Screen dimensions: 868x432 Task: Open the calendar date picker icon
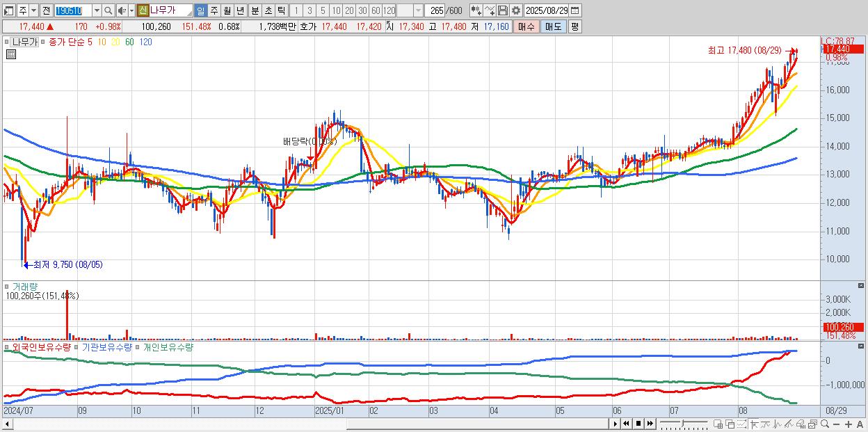point(574,10)
